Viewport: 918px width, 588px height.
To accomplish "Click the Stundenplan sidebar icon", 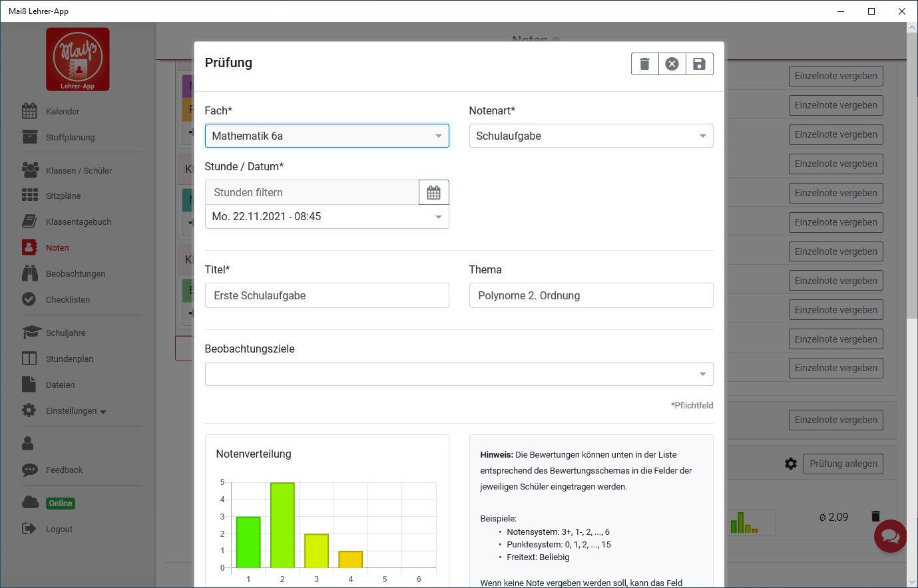I will (29, 359).
